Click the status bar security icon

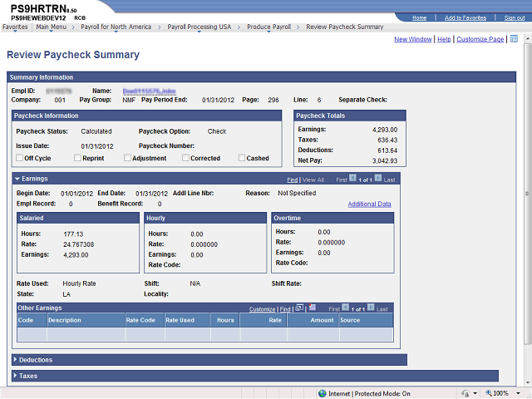pyautogui.click(x=465, y=393)
